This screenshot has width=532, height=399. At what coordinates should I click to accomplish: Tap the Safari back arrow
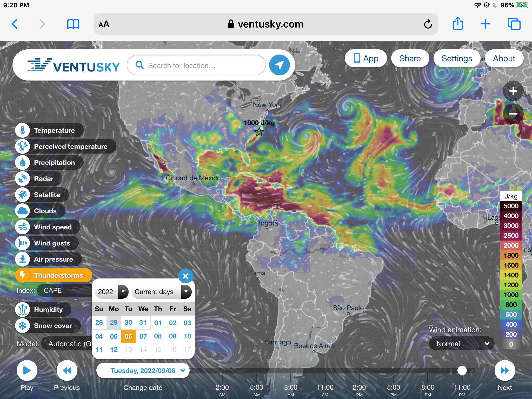15,24
